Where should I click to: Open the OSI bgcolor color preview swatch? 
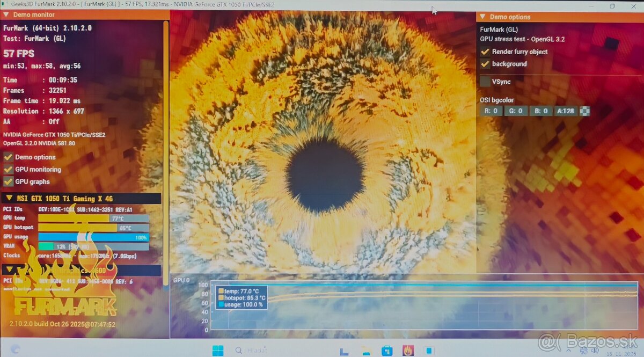click(x=585, y=111)
